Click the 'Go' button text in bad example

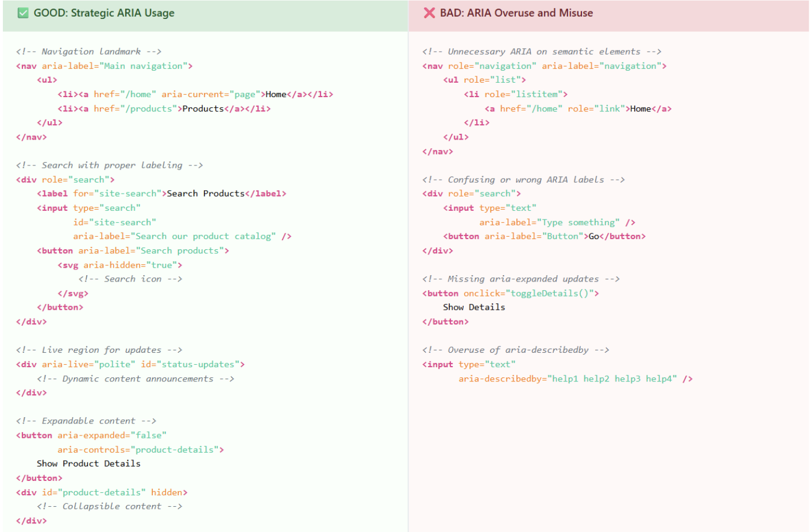[593, 236]
